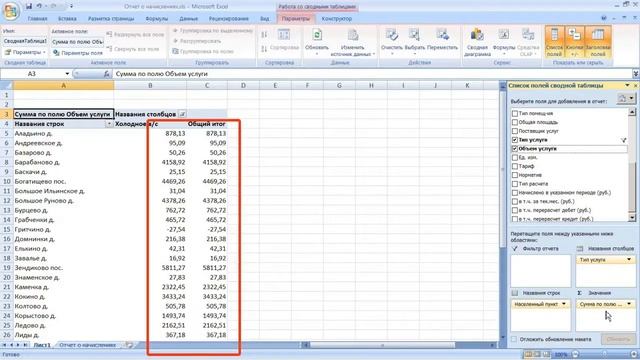Check the Ед. изм. field checkbox

click(515, 158)
